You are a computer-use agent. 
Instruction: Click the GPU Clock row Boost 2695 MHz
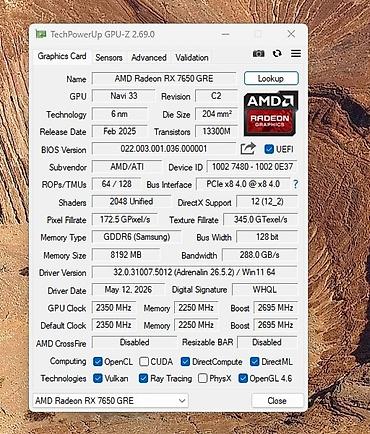click(275, 308)
